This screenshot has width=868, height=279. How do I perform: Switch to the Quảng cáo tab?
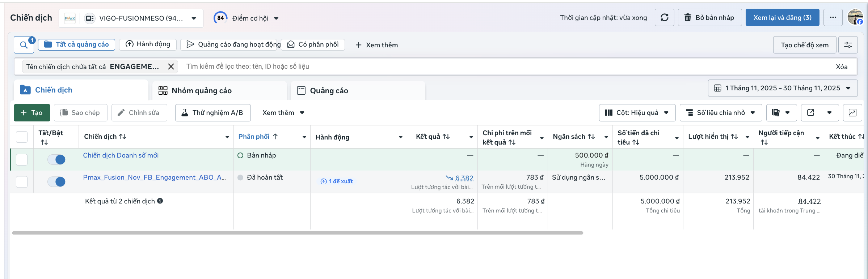pos(329,91)
